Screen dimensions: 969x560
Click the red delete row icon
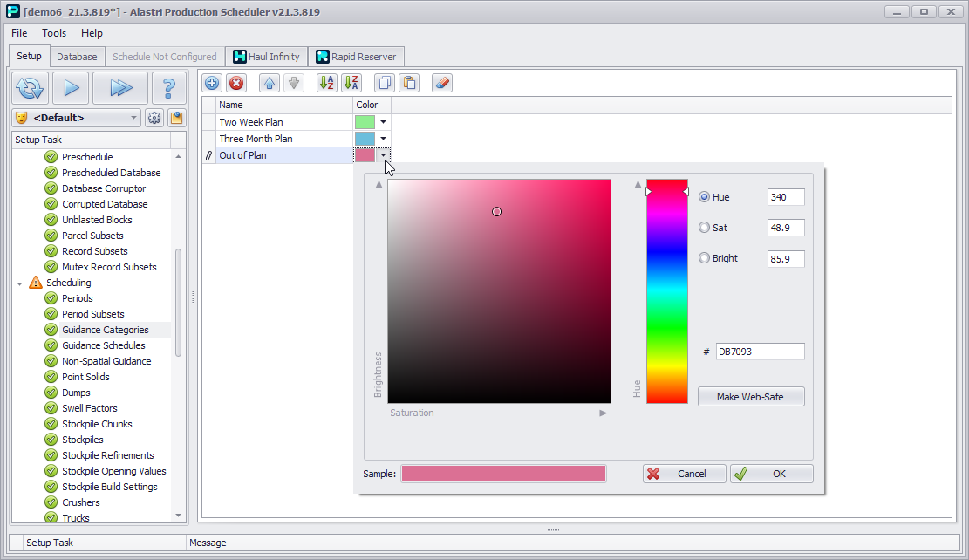click(x=236, y=83)
